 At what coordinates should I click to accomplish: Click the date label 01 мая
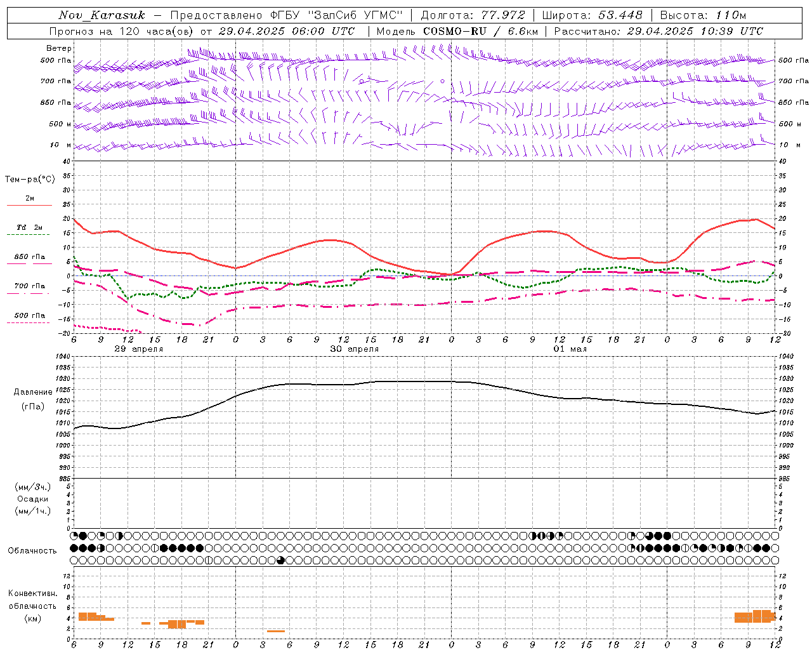coord(570,349)
